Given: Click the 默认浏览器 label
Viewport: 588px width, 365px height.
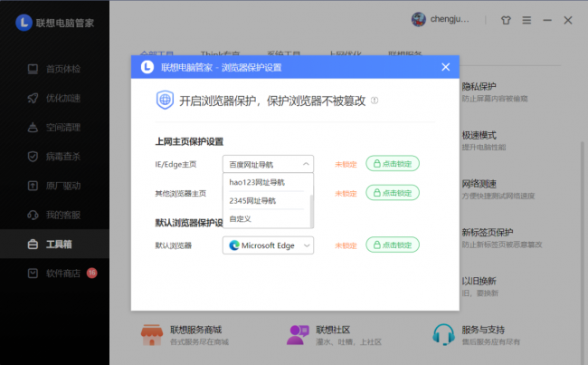Looking at the screenshot, I should point(174,245).
